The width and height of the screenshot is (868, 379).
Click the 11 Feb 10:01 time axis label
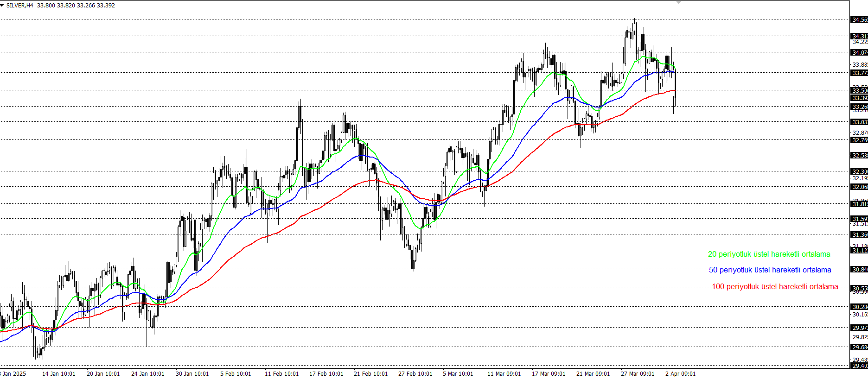[281, 373]
